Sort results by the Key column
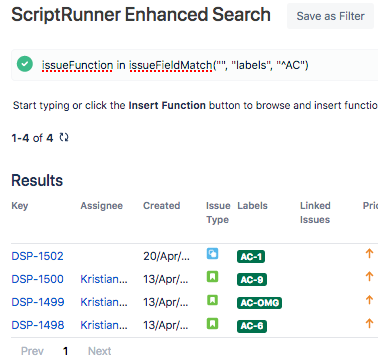 [x=20, y=206]
